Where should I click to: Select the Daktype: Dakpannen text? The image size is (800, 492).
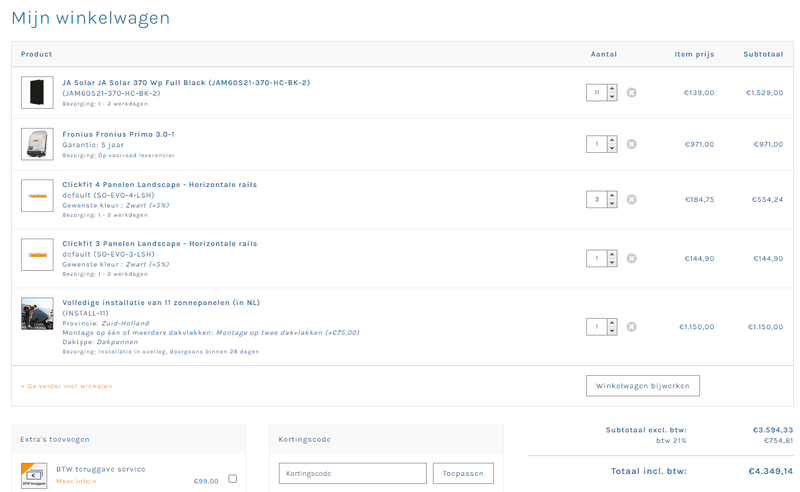tap(100, 342)
